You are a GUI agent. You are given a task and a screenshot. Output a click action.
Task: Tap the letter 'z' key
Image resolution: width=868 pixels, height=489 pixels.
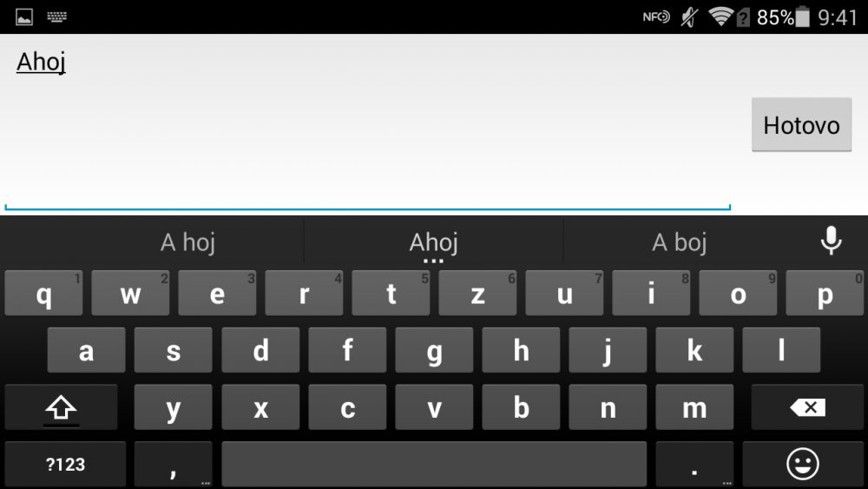(477, 293)
